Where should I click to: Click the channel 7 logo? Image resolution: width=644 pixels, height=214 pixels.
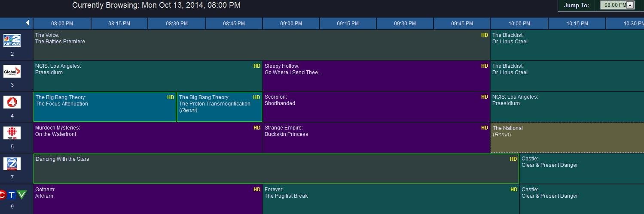pos(12,164)
